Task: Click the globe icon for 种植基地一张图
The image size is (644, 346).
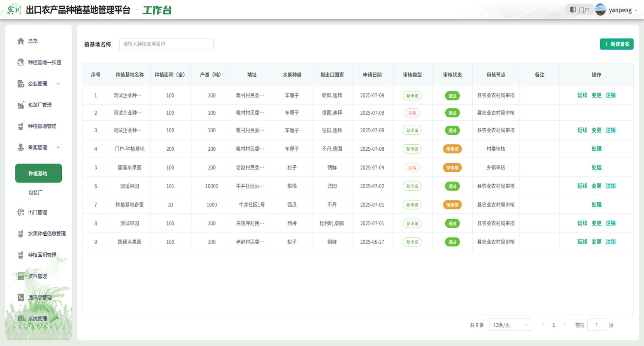Action: (21, 62)
